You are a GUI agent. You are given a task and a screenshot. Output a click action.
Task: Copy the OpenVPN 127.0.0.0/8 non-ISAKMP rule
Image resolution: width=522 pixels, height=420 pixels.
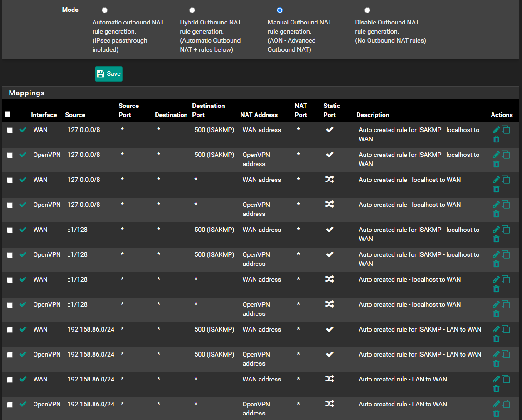point(506,205)
